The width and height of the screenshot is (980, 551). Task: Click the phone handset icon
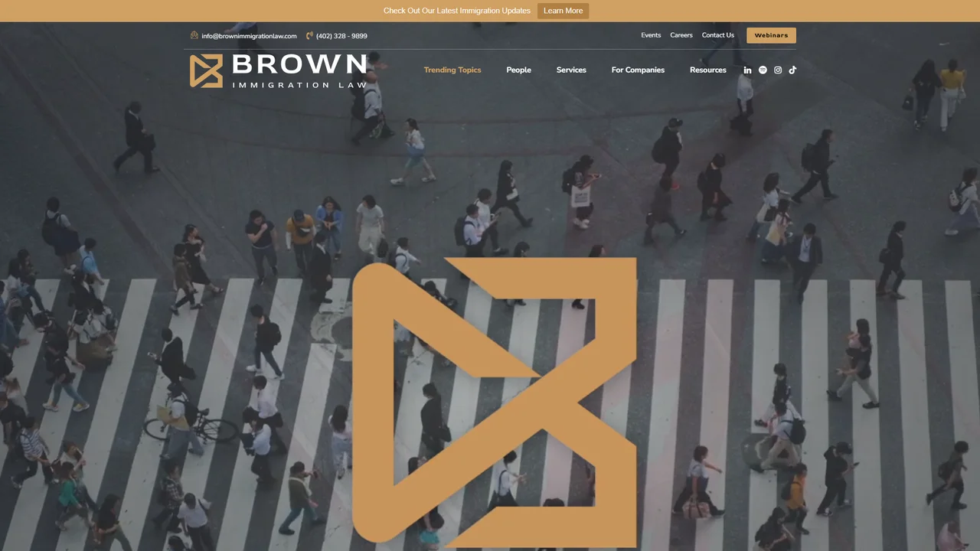(x=309, y=35)
